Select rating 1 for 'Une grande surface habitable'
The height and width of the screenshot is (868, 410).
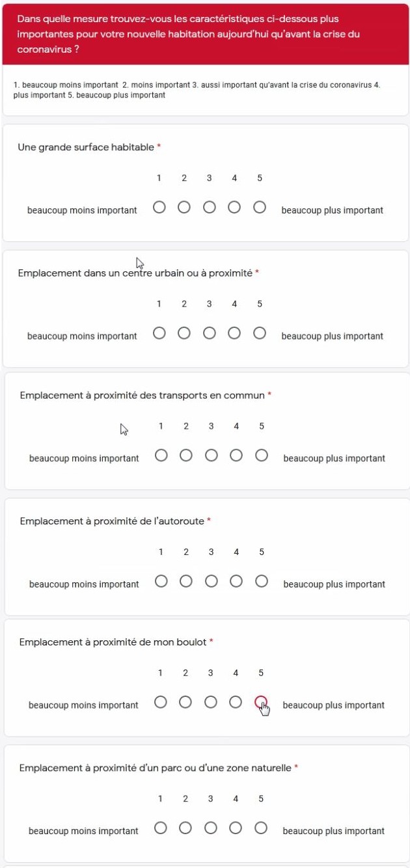pos(159,208)
